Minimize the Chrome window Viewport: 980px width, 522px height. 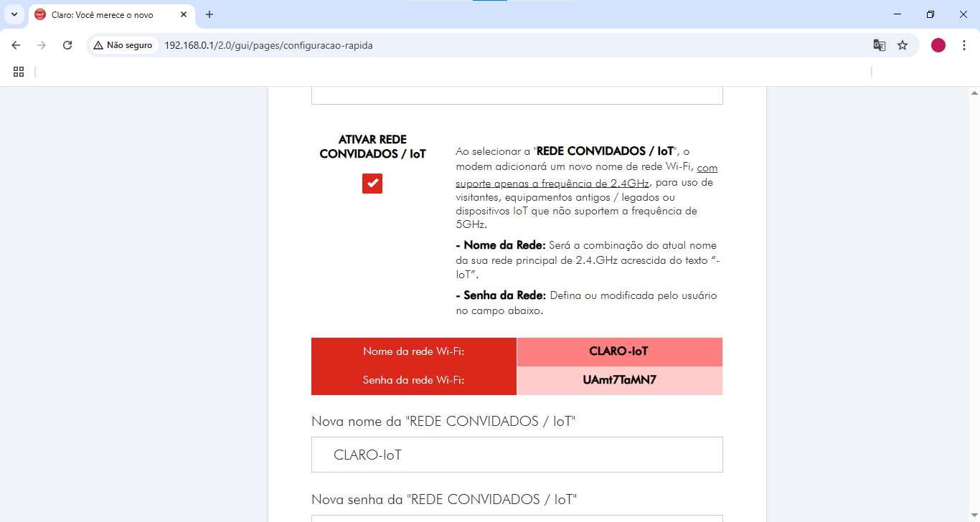pyautogui.click(x=897, y=14)
